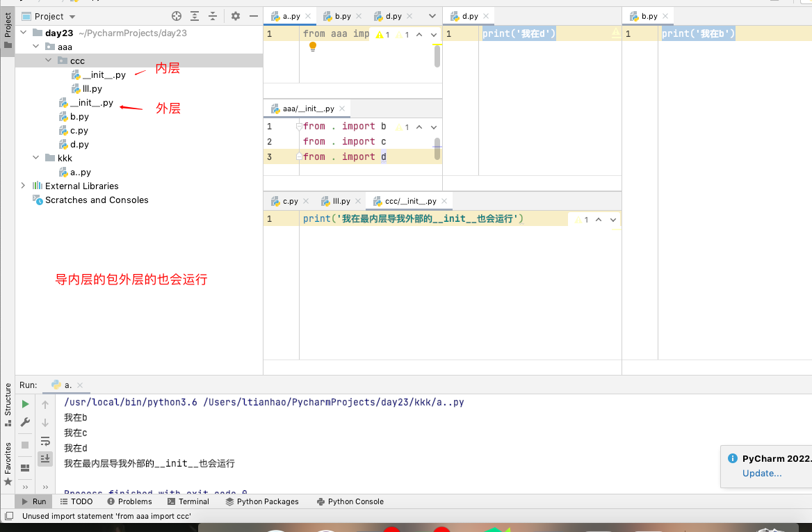Open the TODO tool window

coord(76,501)
